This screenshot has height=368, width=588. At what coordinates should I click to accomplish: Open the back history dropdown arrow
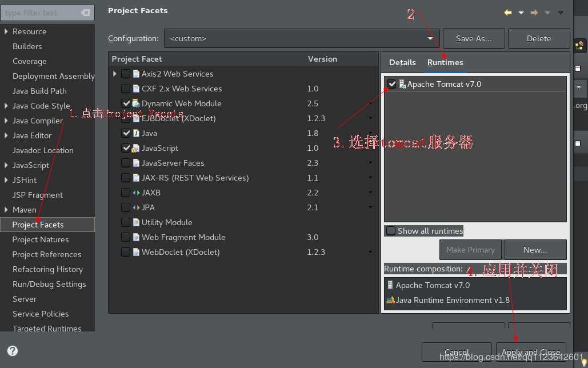[x=521, y=13]
